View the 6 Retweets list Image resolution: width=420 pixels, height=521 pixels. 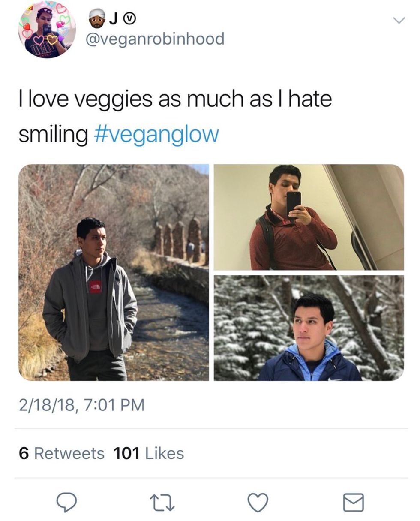point(61,453)
